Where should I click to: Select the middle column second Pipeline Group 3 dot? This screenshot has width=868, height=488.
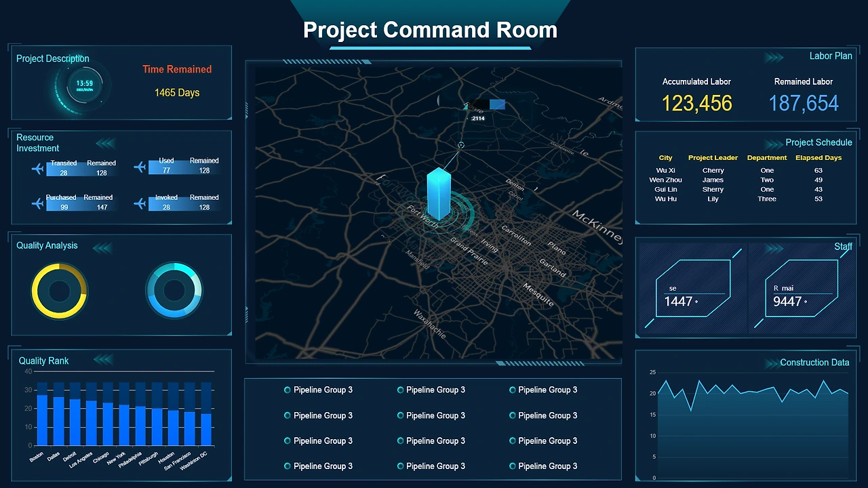400,415
